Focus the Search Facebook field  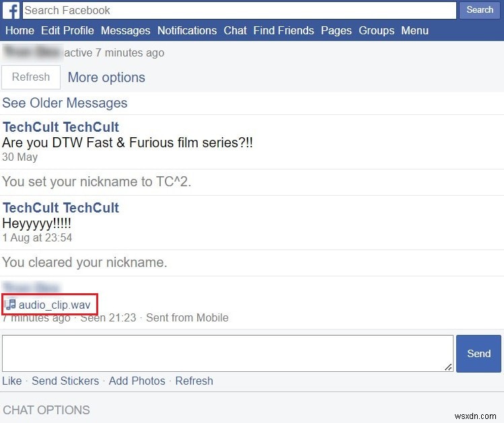tap(239, 10)
